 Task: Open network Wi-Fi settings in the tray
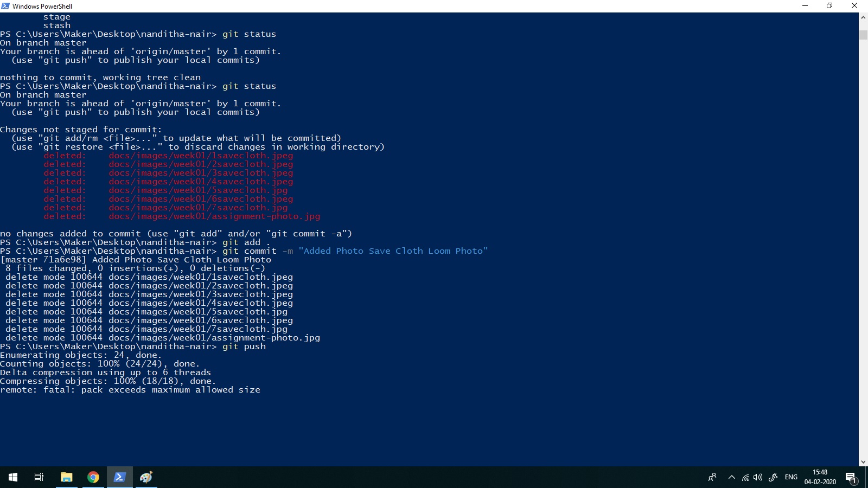click(x=745, y=477)
